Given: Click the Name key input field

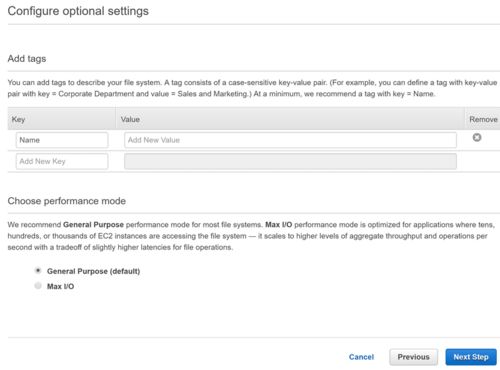Looking at the screenshot, I should (x=62, y=140).
